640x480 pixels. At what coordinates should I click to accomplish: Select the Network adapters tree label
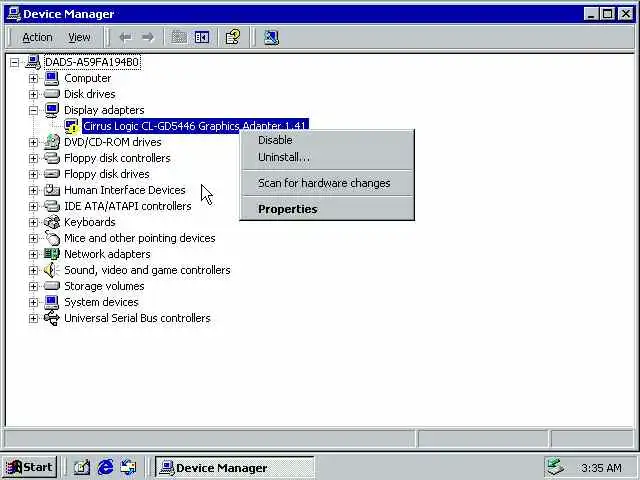(107, 254)
